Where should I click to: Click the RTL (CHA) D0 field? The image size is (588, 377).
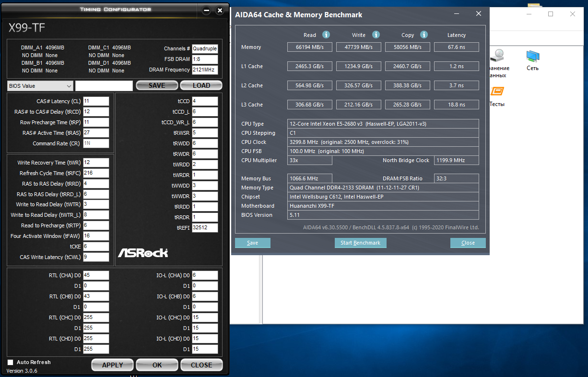coord(96,275)
